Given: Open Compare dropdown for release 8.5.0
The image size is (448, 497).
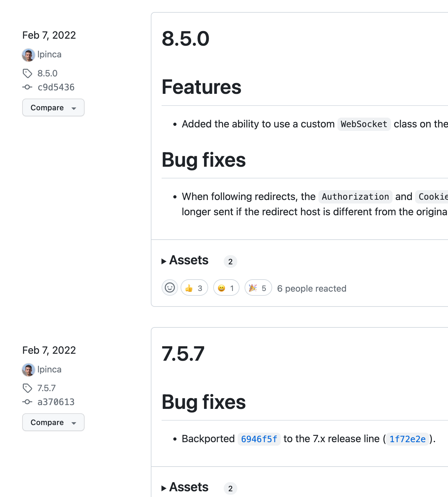Looking at the screenshot, I should pos(53,107).
